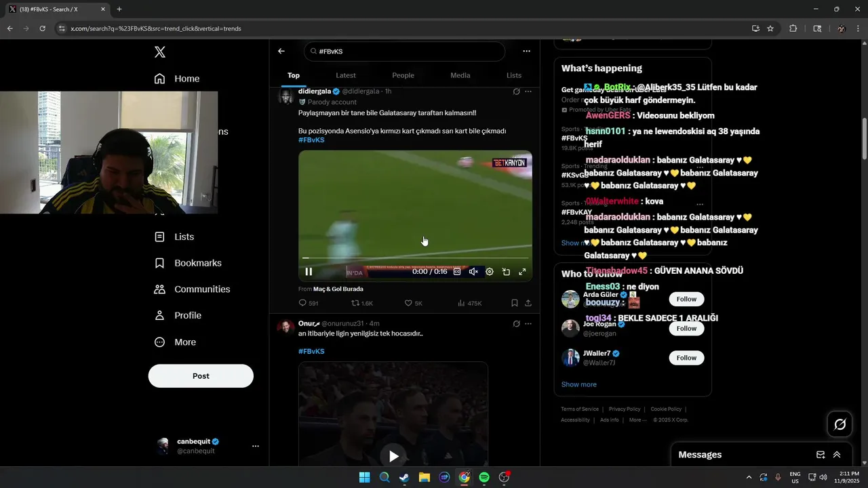Open the Home page from sidebar
Image resolution: width=868 pixels, height=488 pixels.
(x=177, y=79)
